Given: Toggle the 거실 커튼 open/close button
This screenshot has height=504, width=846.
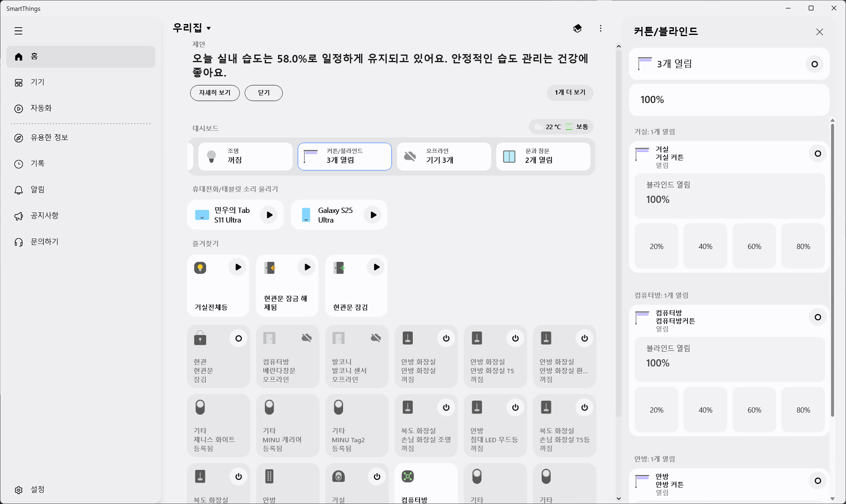Looking at the screenshot, I should click(818, 154).
